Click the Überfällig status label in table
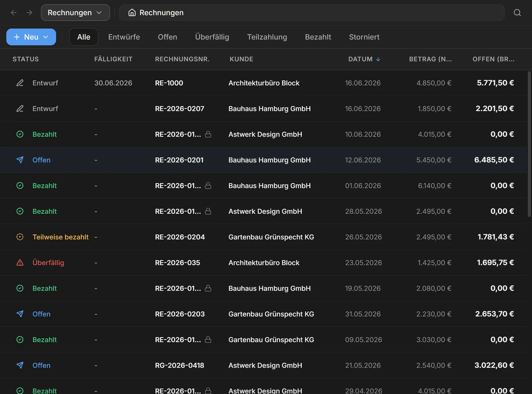Image resolution: width=532 pixels, height=394 pixels. (48, 263)
